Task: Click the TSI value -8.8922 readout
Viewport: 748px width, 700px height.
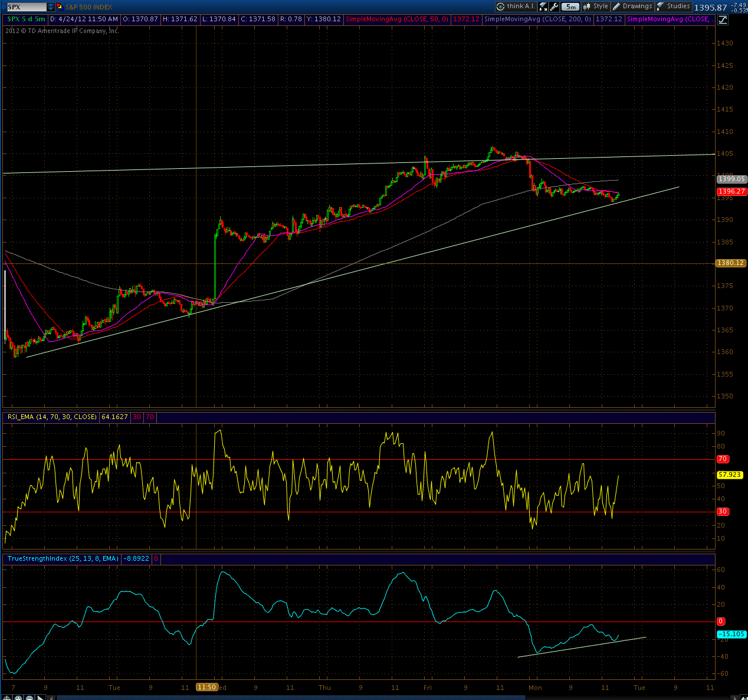Action: click(x=136, y=558)
